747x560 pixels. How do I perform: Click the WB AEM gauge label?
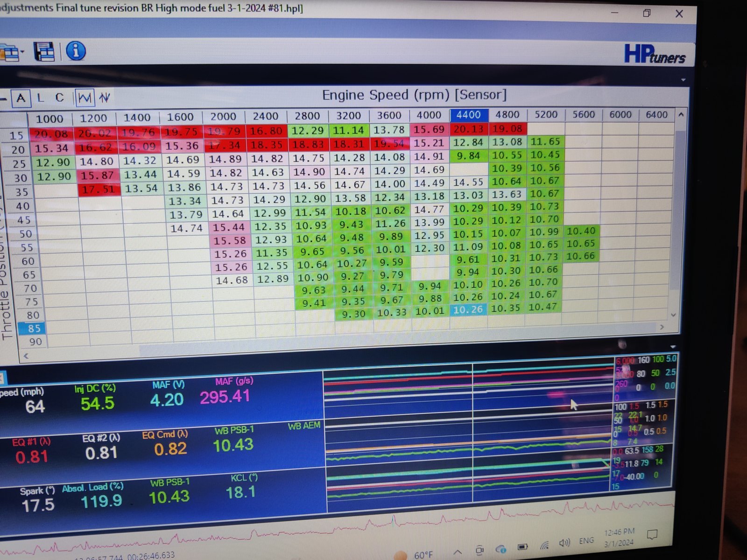pyautogui.click(x=304, y=426)
